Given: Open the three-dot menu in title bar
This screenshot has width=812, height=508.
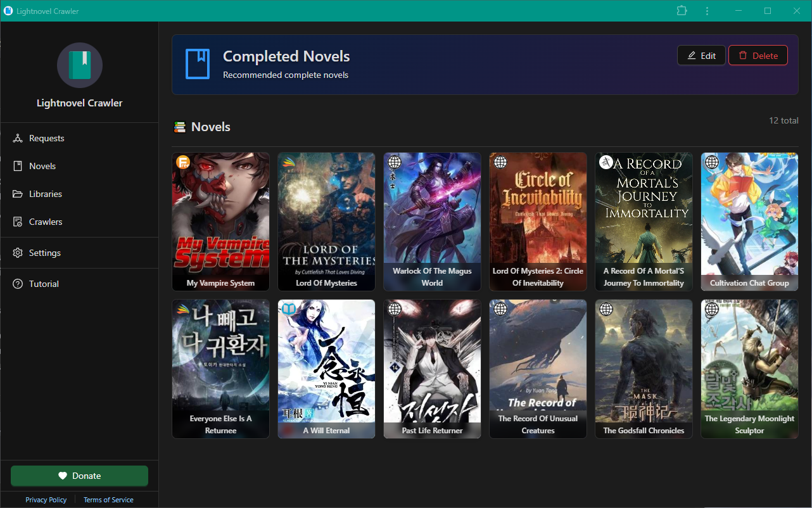Looking at the screenshot, I should point(707,11).
